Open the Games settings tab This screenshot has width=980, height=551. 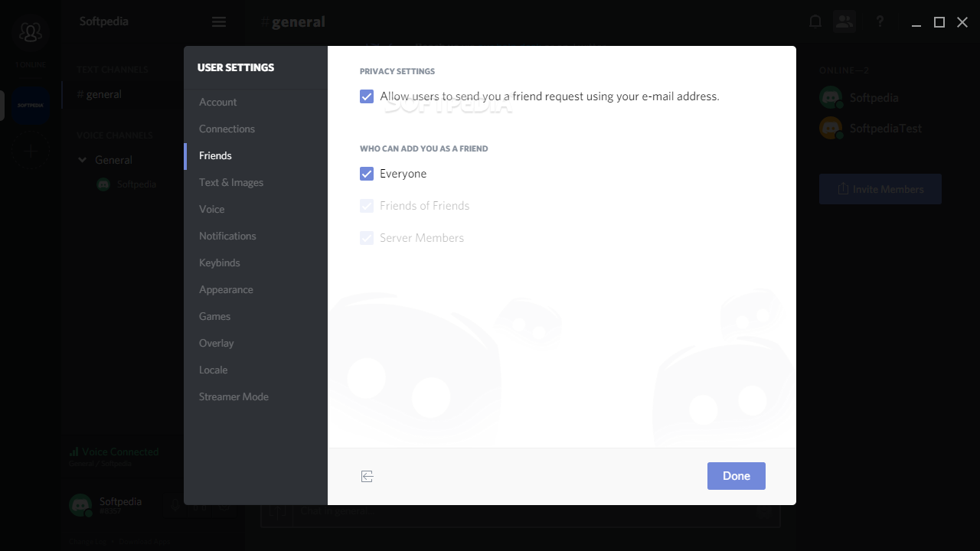[255, 316]
